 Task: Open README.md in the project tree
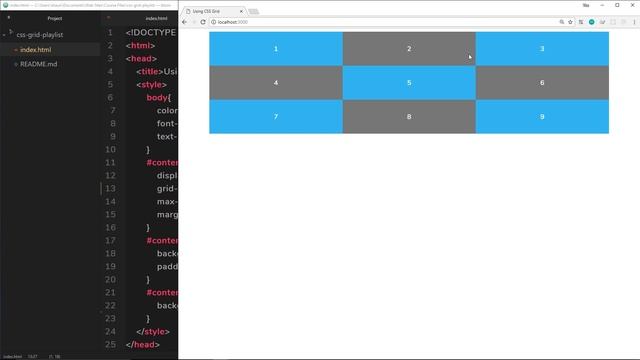click(38, 64)
